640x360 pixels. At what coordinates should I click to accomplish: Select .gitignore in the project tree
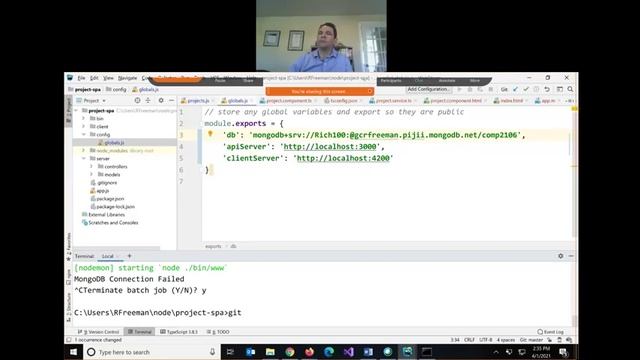[x=107, y=182]
